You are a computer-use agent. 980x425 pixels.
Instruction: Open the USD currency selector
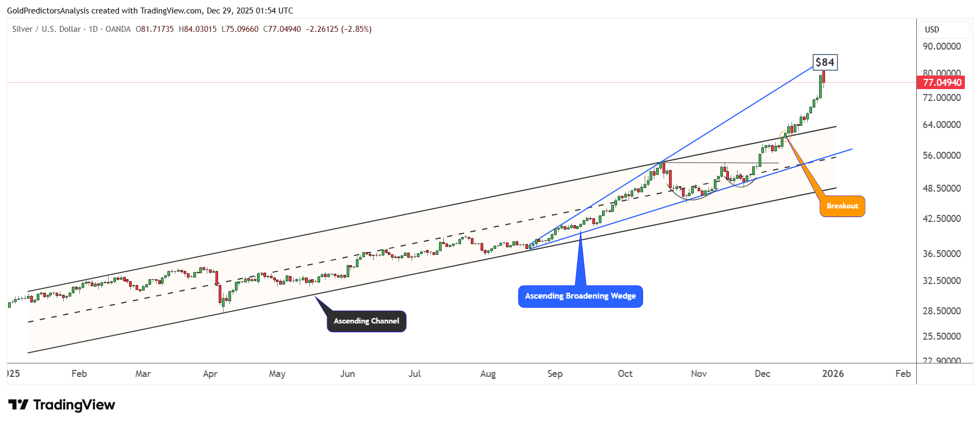pos(932,29)
